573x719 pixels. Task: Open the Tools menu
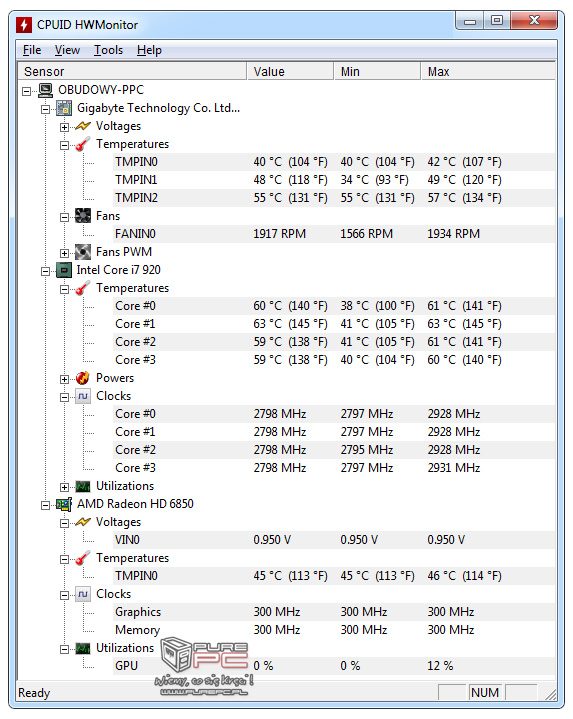pyautogui.click(x=108, y=50)
